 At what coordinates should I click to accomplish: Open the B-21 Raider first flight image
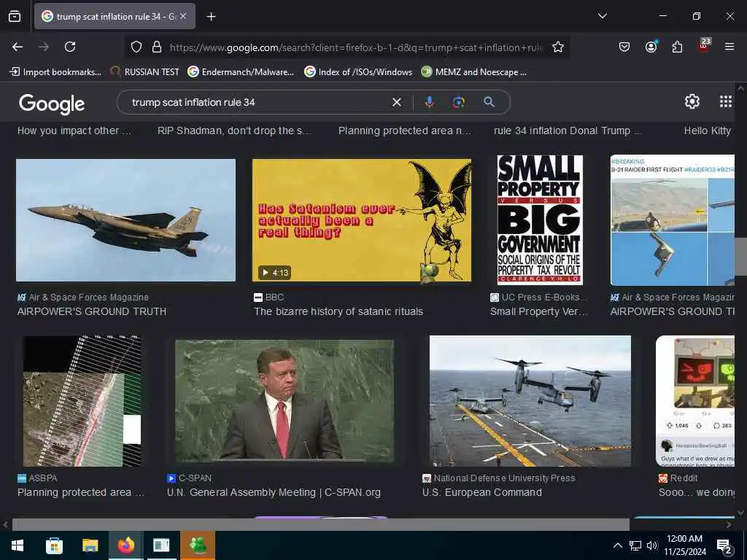click(x=672, y=220)
